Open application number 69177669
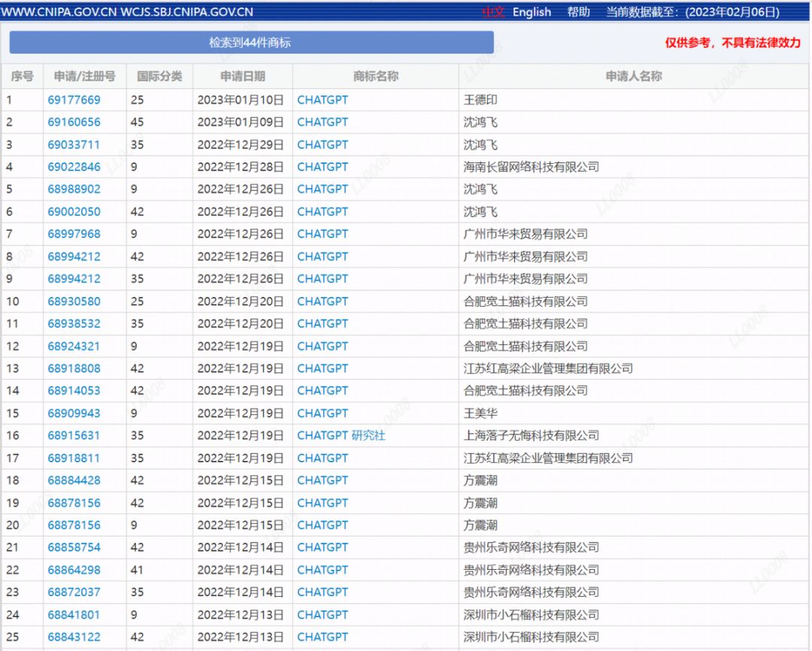 (x=74, y=100)
